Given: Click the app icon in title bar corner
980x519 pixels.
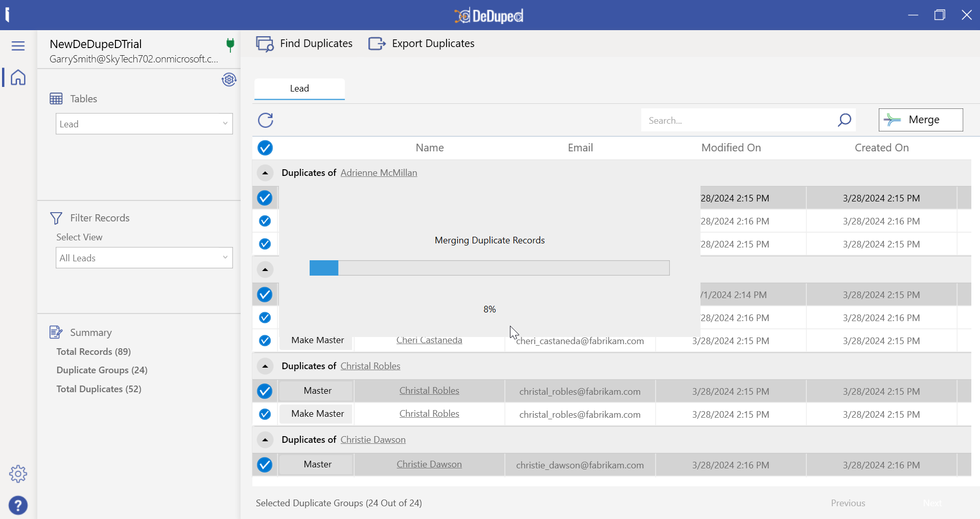Looking at the screenshot, I should point(7,15).
